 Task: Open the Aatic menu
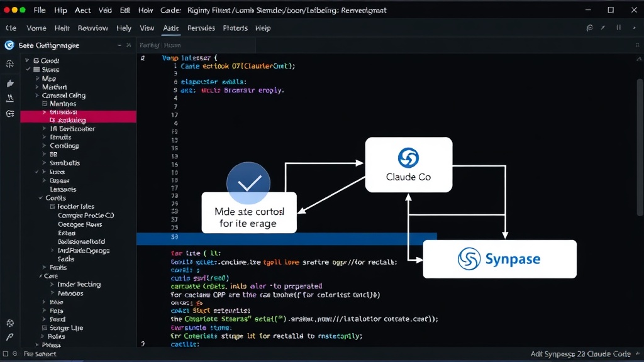point(171,28)
